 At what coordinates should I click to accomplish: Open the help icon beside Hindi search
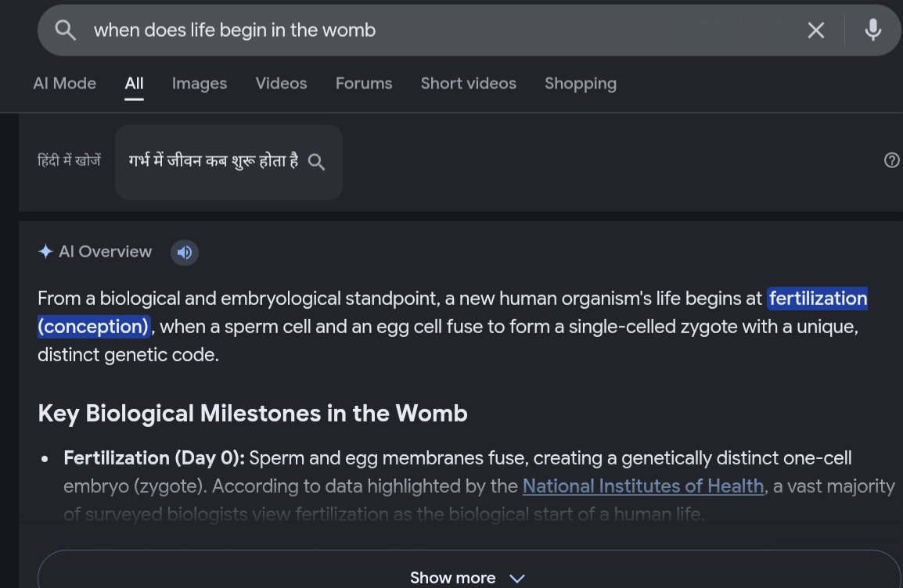891,160
